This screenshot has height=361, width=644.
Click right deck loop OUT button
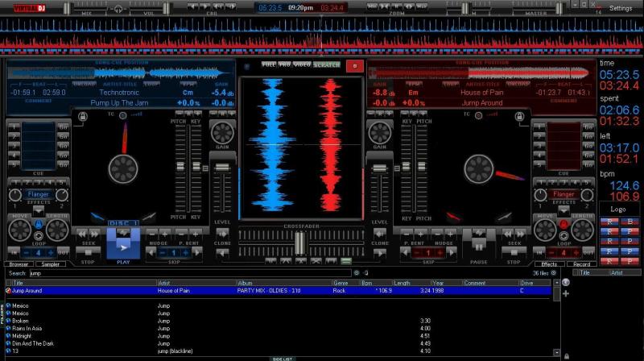tap(588, 252)
